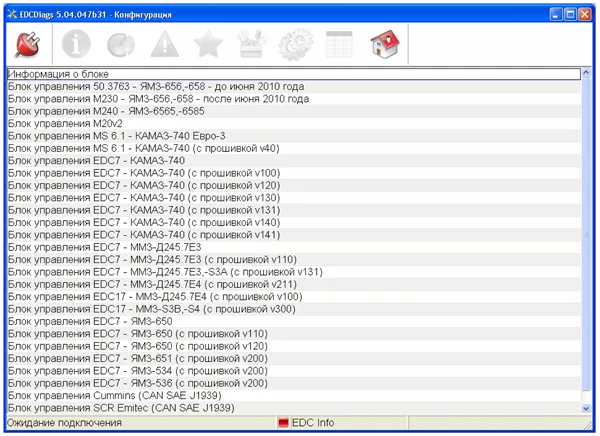
Task: Click the 'EDC Info' status bar label
Action: 313,423
